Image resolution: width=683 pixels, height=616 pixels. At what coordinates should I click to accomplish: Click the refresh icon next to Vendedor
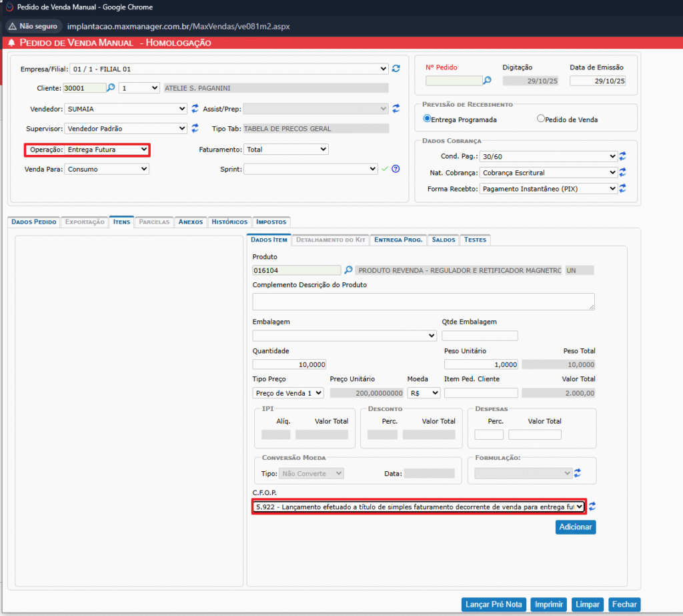[x=195, y=108]
